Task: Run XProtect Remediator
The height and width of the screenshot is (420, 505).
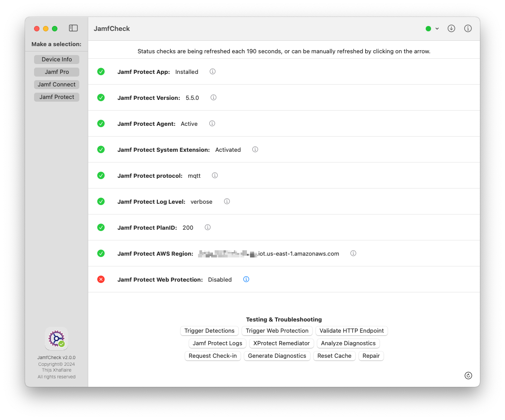Action: click(281, 343)
